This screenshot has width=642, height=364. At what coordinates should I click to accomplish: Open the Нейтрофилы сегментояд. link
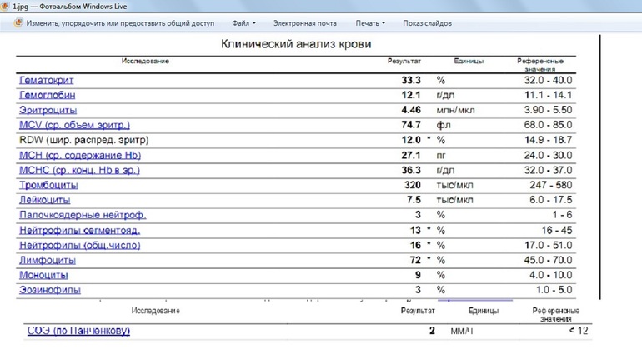click(79, 230)
